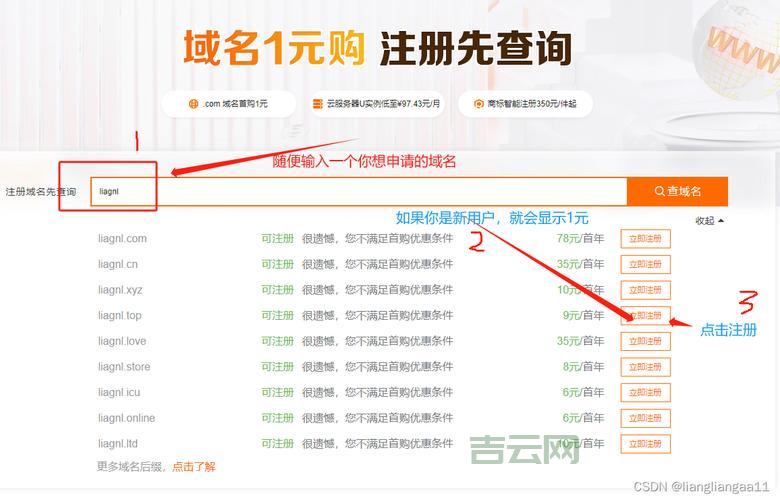Click the server icon beside 云服务器U实例

click(317, 104)
